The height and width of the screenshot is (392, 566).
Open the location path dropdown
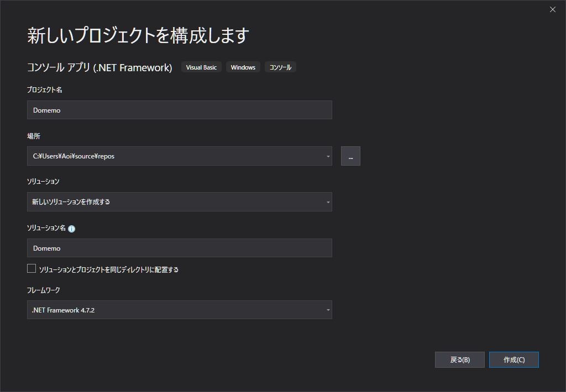point(328,156)
